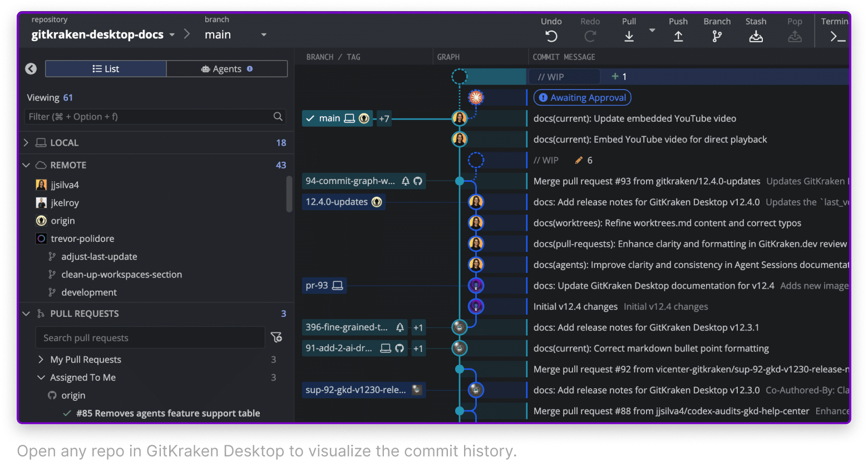Viewport: 868px width, 462px height.
Task: Stash changes with the Stash icon
Action: [x=756, y=37]
